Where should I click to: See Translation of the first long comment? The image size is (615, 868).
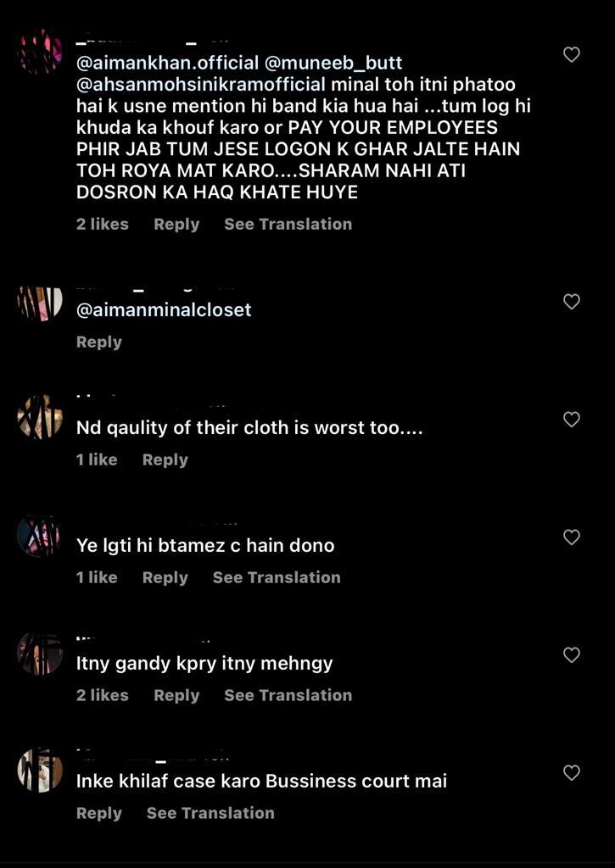(x=288, y=224)
